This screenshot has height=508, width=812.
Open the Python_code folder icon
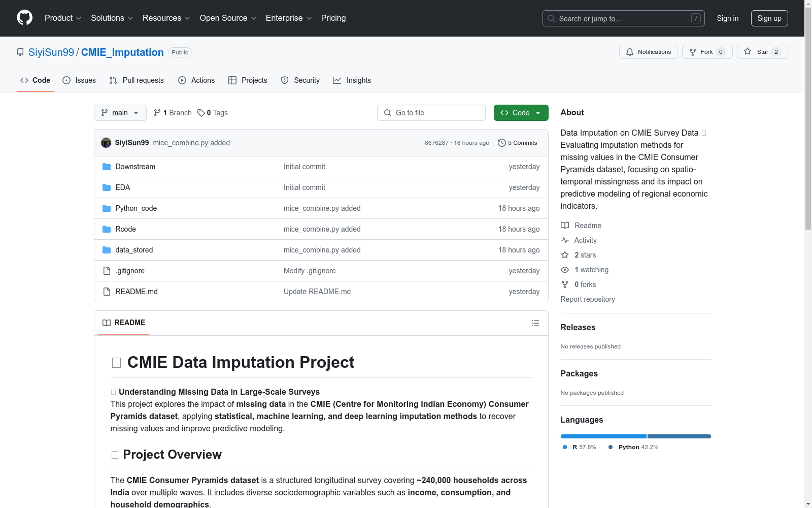coord(107,208)
